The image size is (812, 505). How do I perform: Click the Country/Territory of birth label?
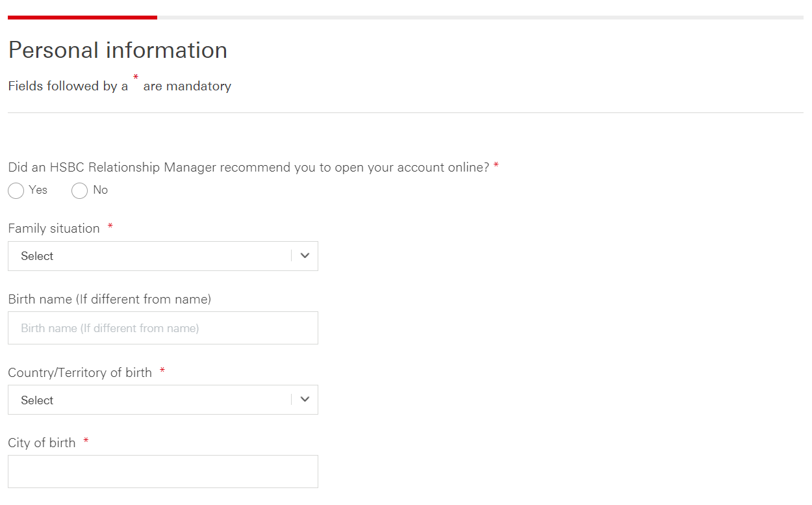80,372
